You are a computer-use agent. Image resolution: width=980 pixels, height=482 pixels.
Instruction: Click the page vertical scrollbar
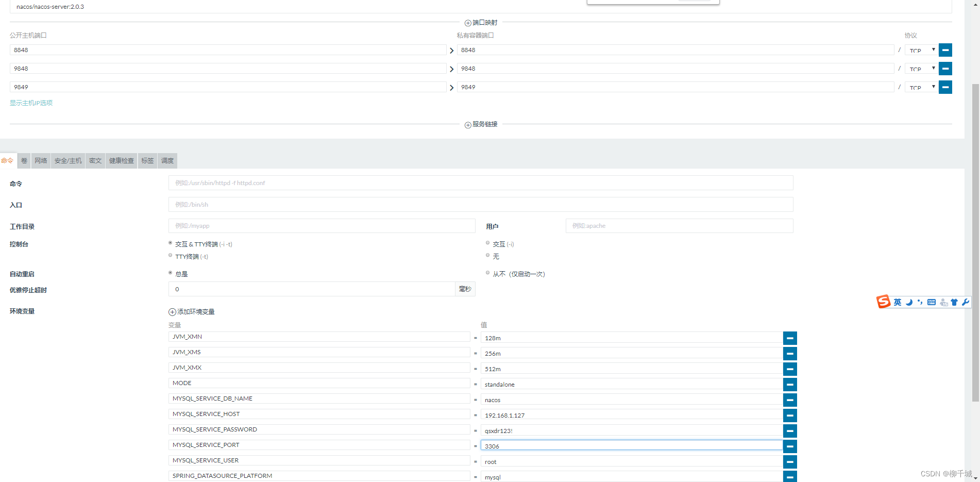point(975,242)
